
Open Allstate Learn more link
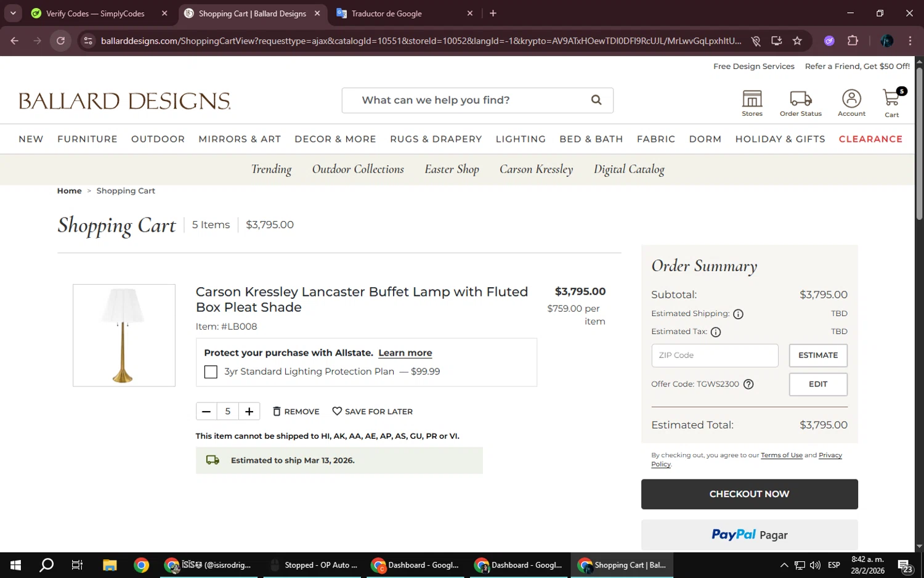point(405,353)
